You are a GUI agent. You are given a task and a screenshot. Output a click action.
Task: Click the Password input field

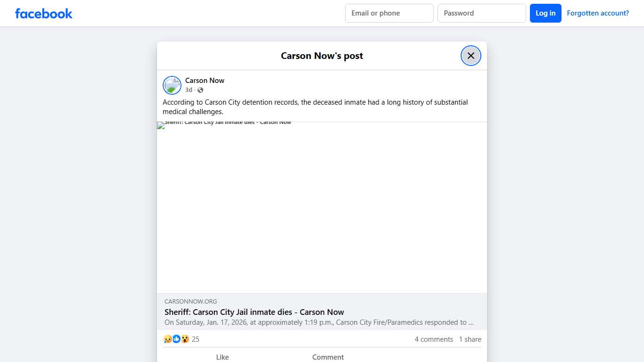pyautogui.click(x=481, y=13)
